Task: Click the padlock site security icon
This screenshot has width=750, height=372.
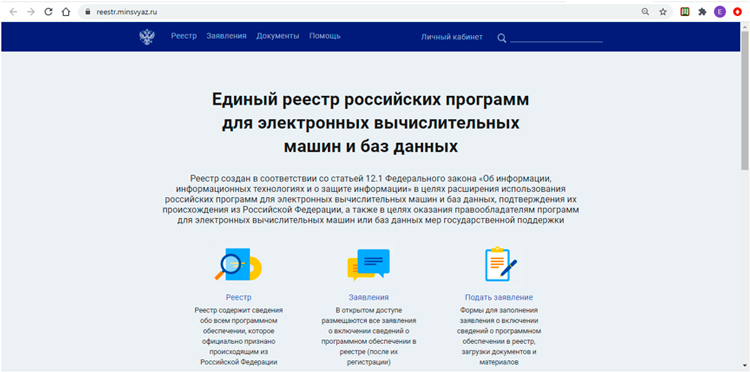Action: [88, 12]
